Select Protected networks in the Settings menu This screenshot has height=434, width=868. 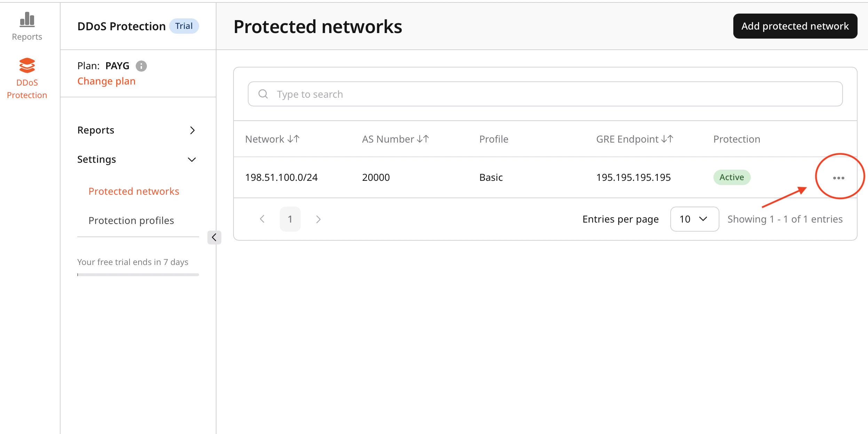(134, 191)
